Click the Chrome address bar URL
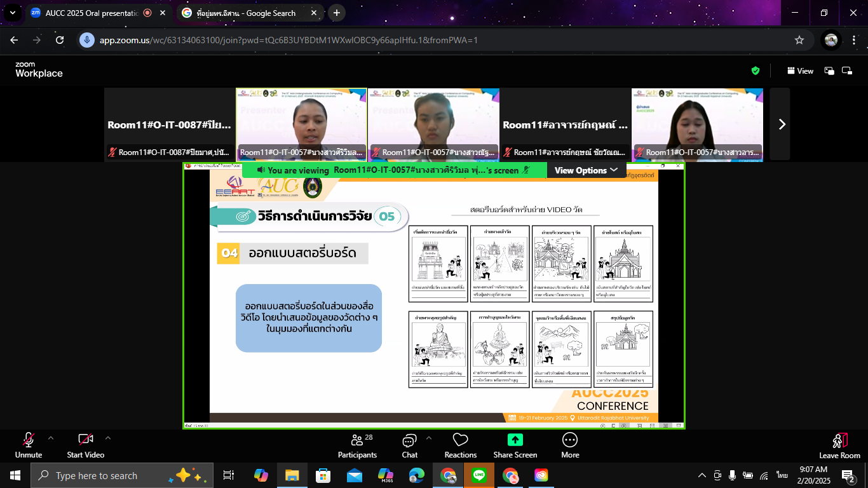The width and height of the screenshot is (868, 488). 288,40
